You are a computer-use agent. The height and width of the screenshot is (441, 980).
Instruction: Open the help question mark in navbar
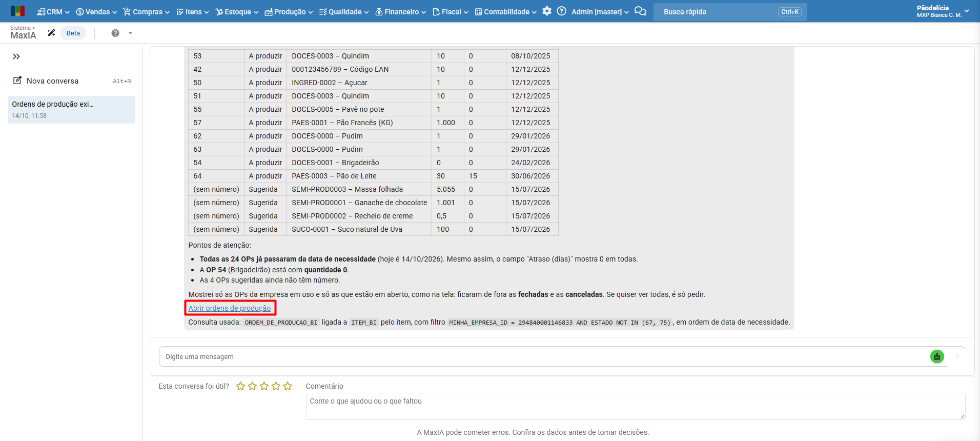tap(562, 11)
